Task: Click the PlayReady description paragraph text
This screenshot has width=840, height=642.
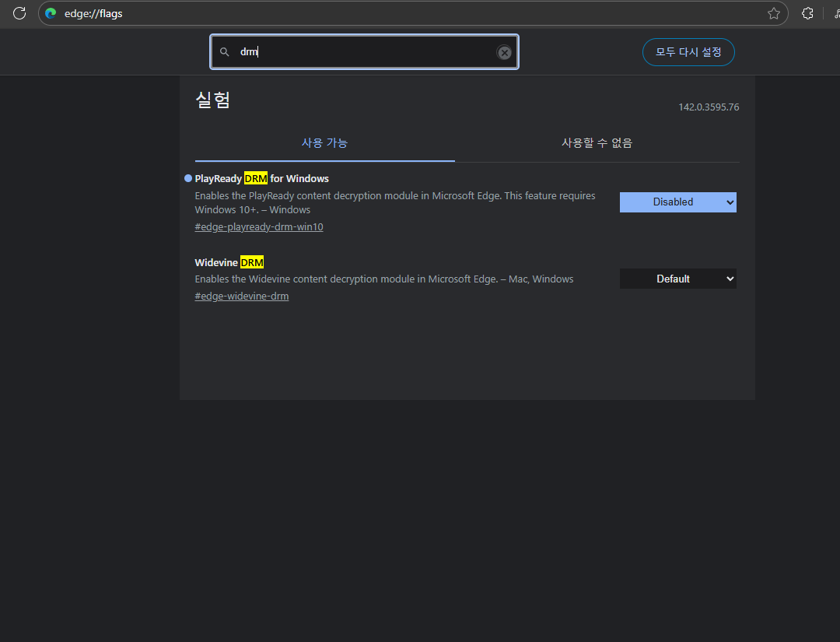Action: coord(395,202)
